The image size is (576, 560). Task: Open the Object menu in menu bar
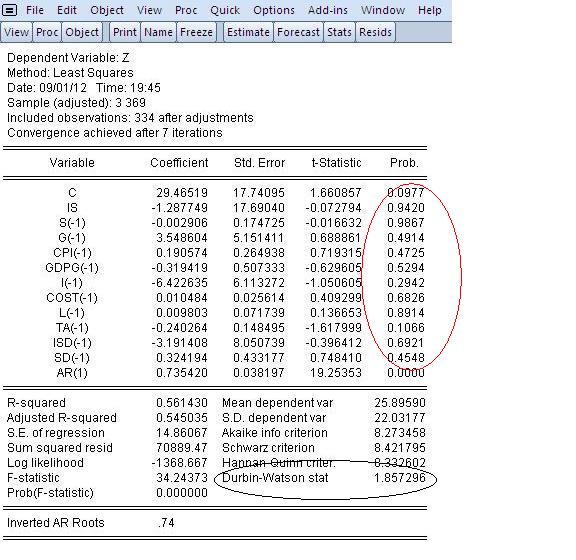click(107, 10)
